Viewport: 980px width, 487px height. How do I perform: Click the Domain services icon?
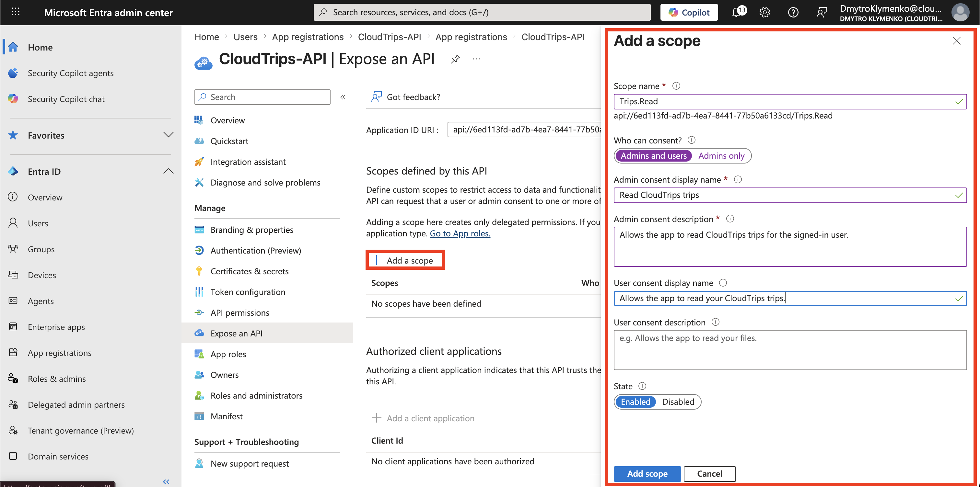click(13, 456)
